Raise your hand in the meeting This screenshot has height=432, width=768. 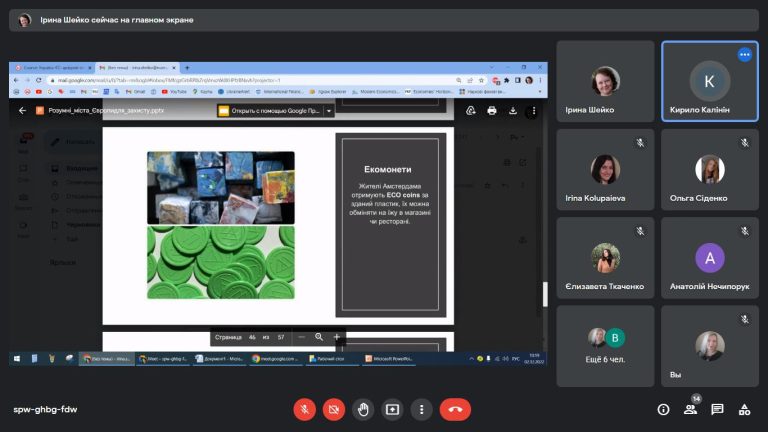point(363,409)
